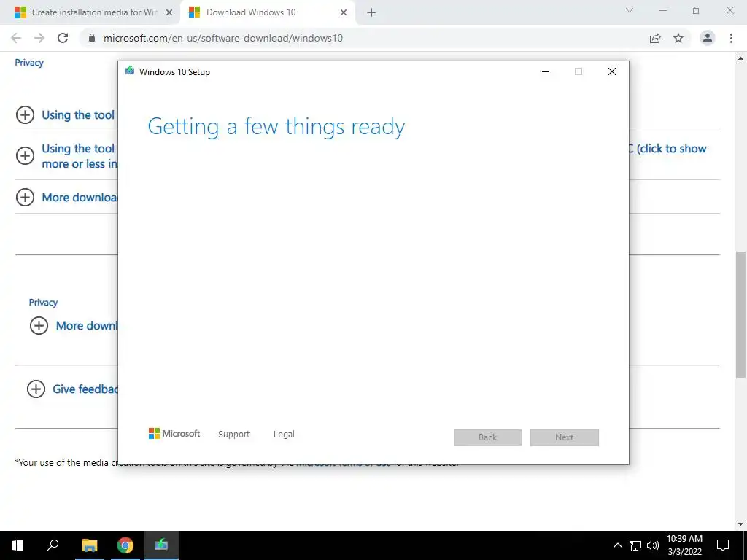
Task: Open Chrome three-dot menu
Action: pos(731,38)
